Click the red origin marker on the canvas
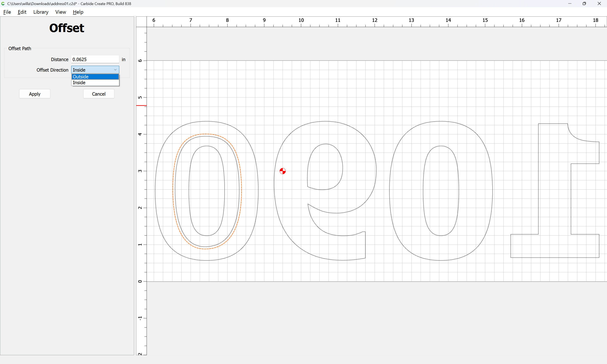This screenshot has height=364, width=607. [x=283, y=171]
